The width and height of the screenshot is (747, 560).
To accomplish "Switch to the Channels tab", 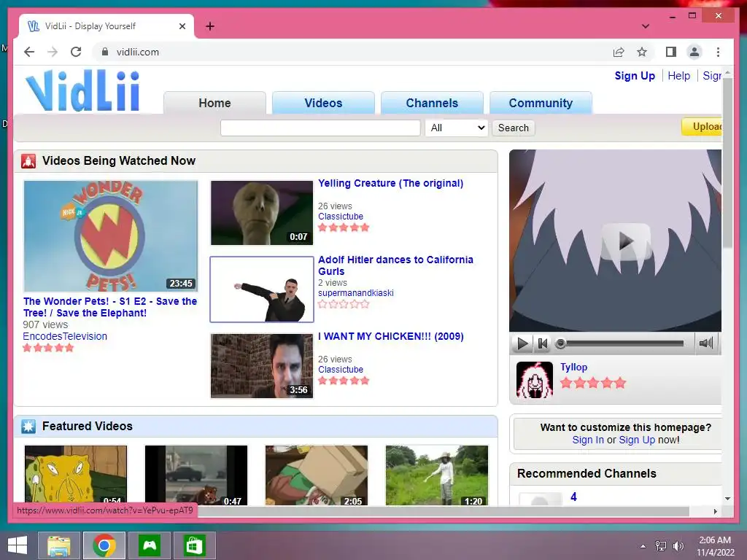I will pos(432,103).
